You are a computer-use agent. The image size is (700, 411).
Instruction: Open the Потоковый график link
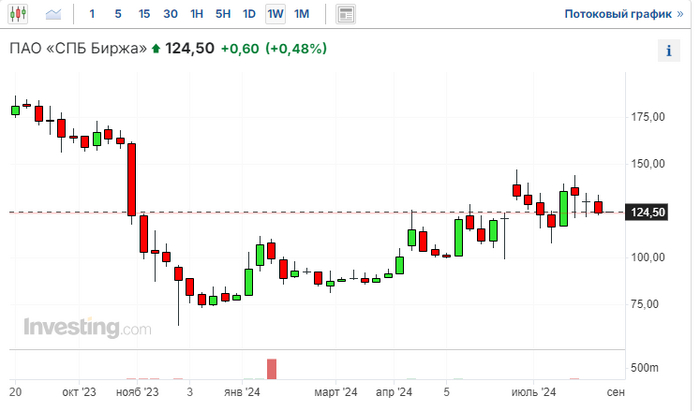pyautogui.click(x=624, y=14)
